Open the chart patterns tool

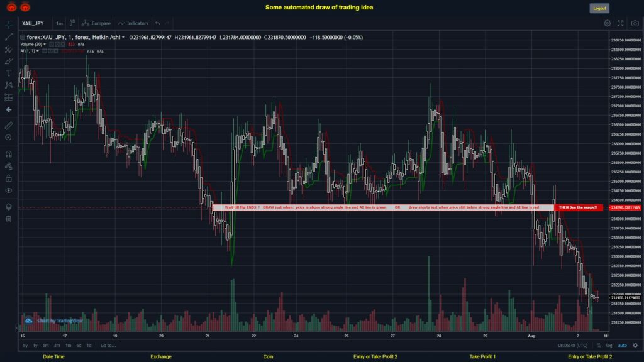coord(9,85)
